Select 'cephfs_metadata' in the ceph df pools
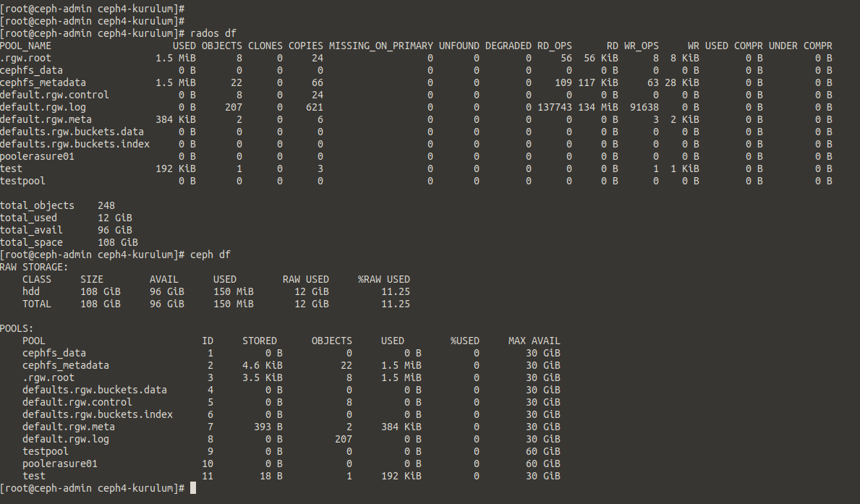860x504 pixels. coord(66,365)
